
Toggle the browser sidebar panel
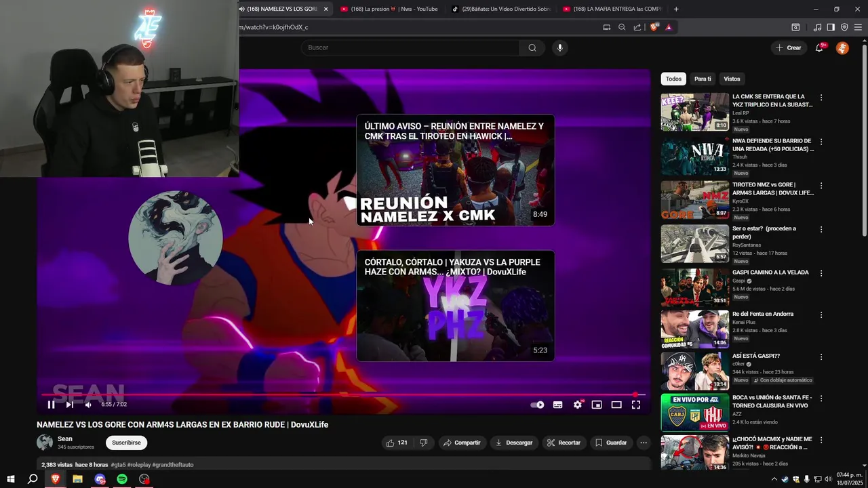[x=831, y=27]
